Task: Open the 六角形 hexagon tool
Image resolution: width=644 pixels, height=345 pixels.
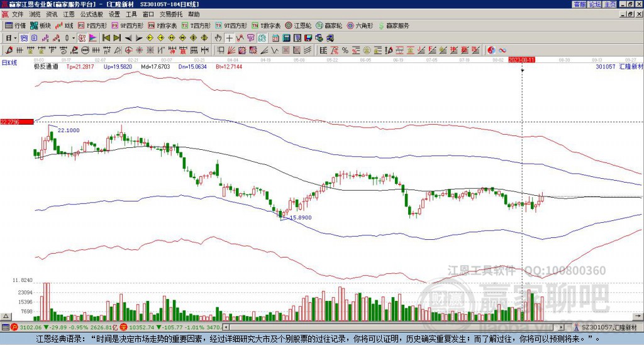Action: (360, 25)
